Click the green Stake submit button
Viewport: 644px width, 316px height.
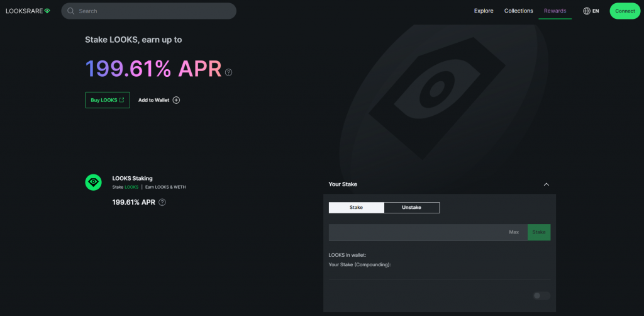[539, 232]
